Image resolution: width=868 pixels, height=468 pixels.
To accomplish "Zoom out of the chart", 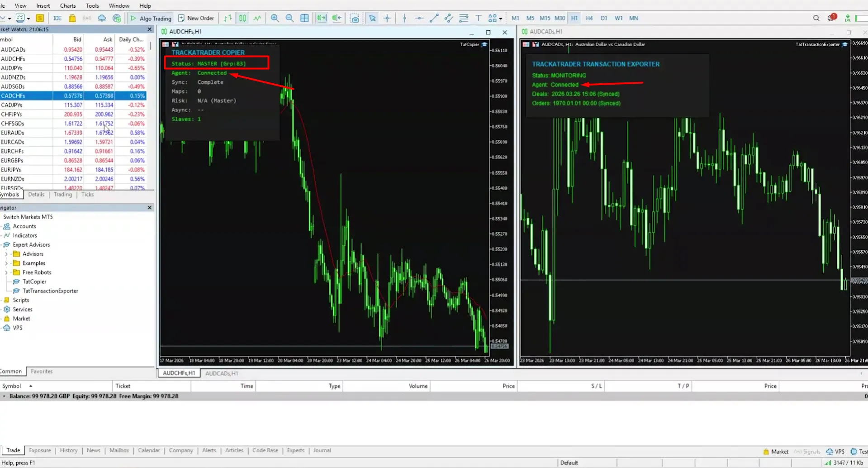I will (289, 18).
